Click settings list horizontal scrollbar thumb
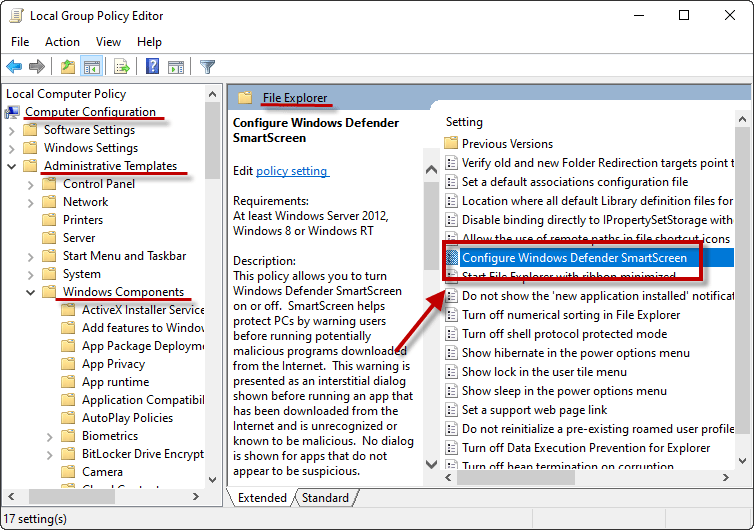This screenshot has width=754, height=530. pos(516,478)
